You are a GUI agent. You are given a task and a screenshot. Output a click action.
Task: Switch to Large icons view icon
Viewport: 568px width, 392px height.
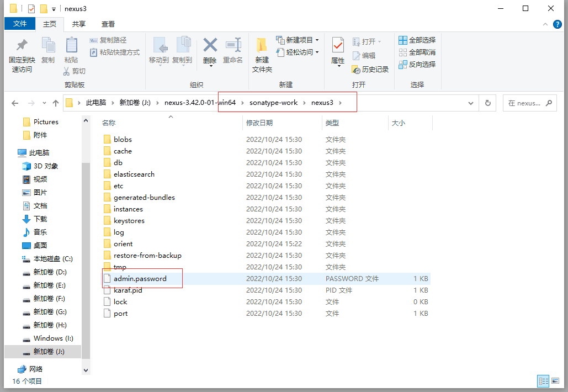[555, 381]
